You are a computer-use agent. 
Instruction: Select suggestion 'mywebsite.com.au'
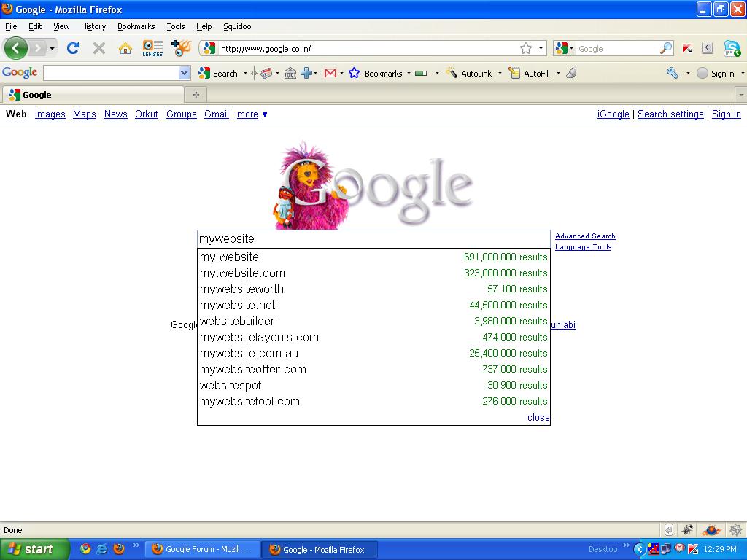click(374, 354)
